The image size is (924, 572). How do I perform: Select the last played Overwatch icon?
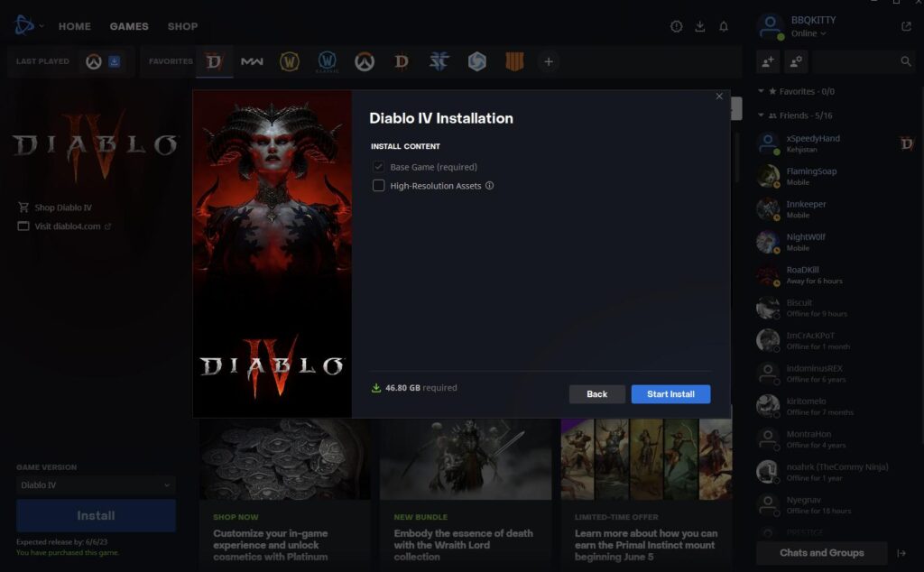tap(94, 61)
